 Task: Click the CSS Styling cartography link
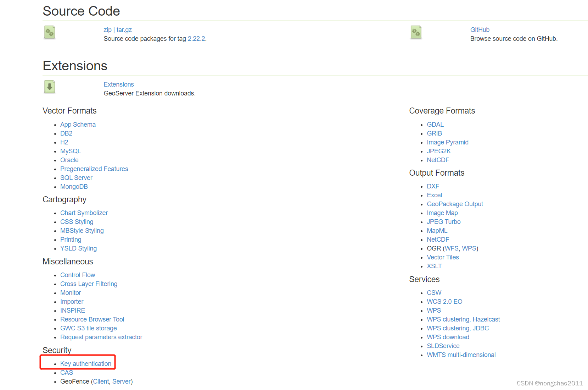(x=77, y=221)
